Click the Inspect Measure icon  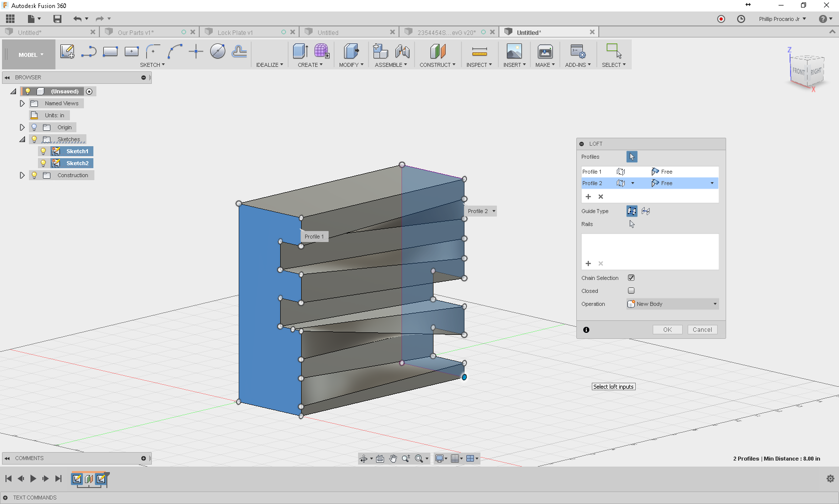pyautogui.click(x=479, y=51)
